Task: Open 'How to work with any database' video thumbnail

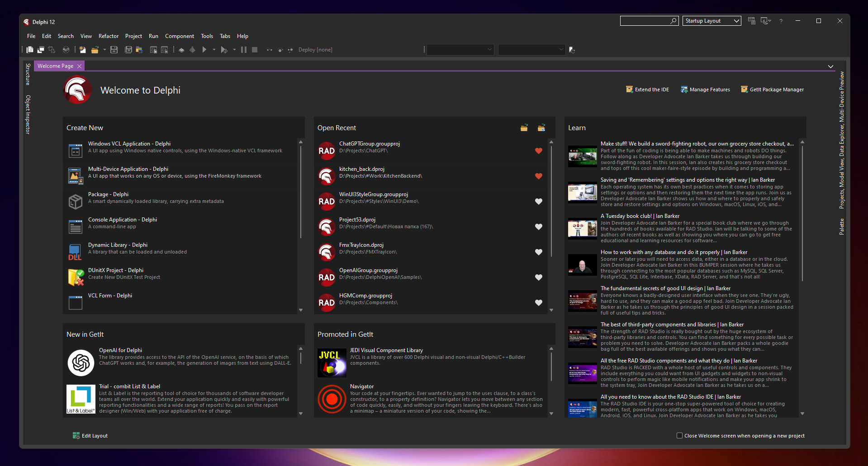Action: [x=583, y=265]
